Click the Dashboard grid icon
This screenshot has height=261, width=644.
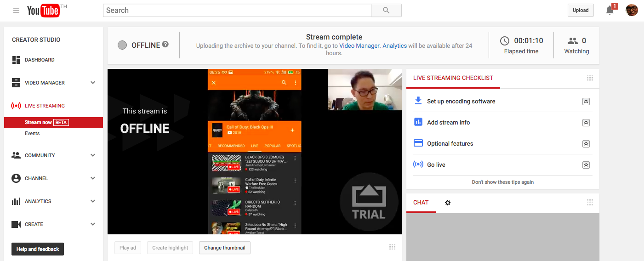[x=16, y=60]
